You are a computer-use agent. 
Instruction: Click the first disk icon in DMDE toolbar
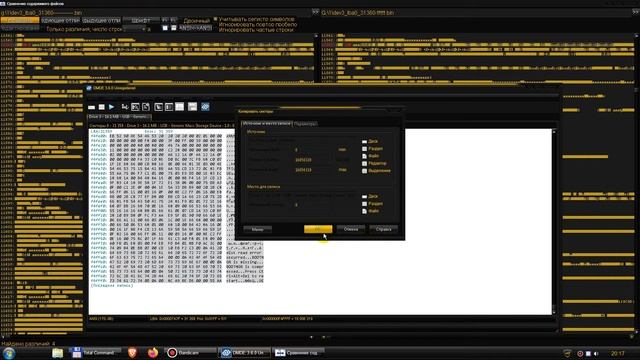coord(91,107)
